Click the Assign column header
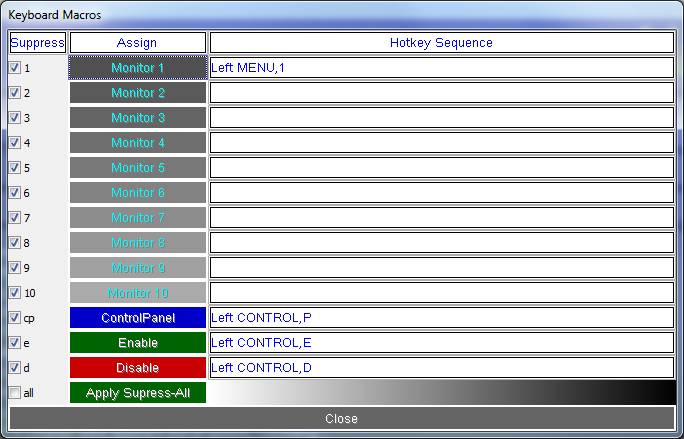Viewport: 684px width, 439px height. coord(138,42)
